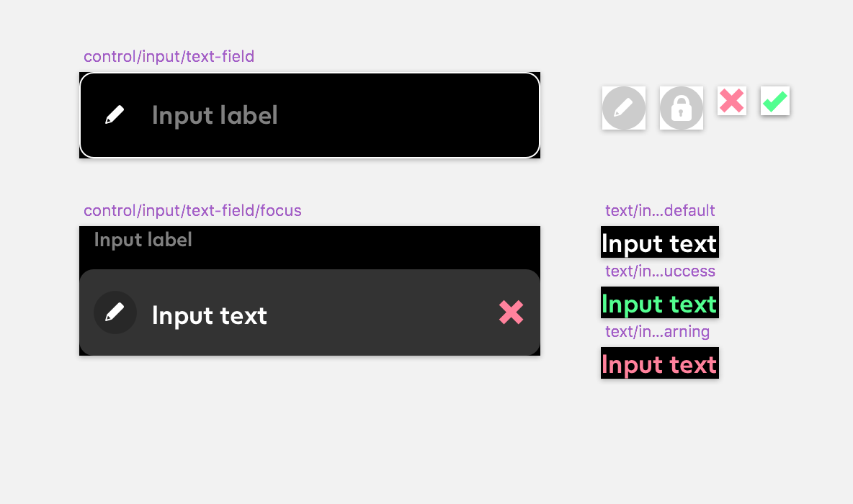Click the text/in...arning component label
The width and height of the screenshot is (853, 504).
(x=657, y=331)
